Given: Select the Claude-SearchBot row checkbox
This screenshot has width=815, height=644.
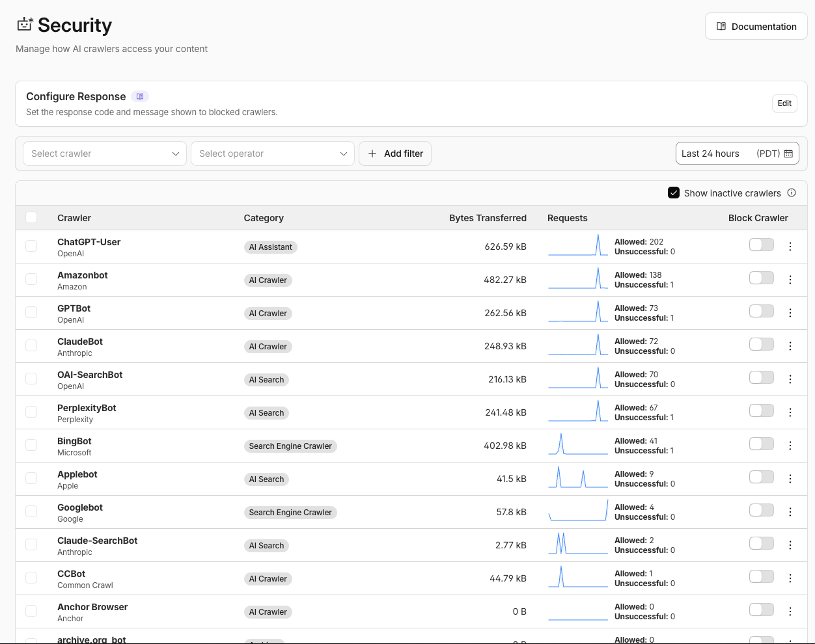Looking at the screenshot, I should point(31,544).
